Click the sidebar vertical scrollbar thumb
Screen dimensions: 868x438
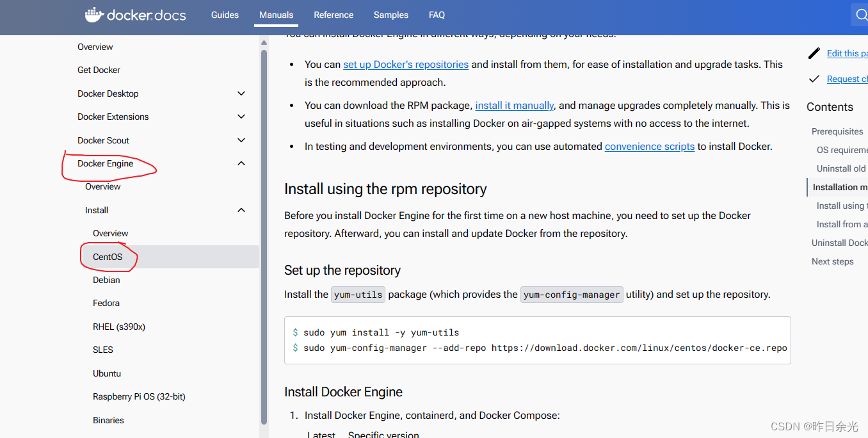[264, 237]
